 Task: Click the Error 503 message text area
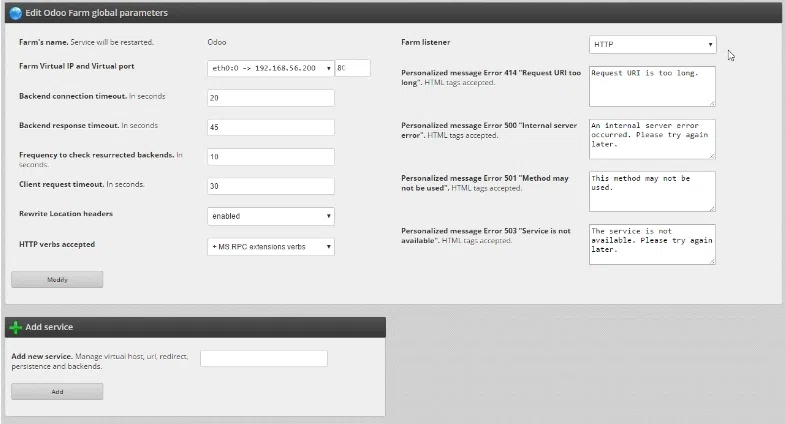(x=652, y=244)
